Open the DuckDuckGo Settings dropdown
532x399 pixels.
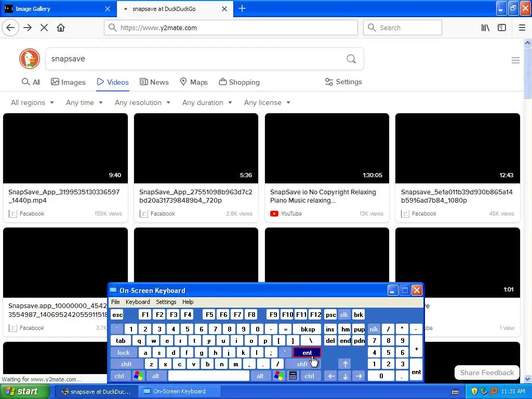tap(343, 82)
